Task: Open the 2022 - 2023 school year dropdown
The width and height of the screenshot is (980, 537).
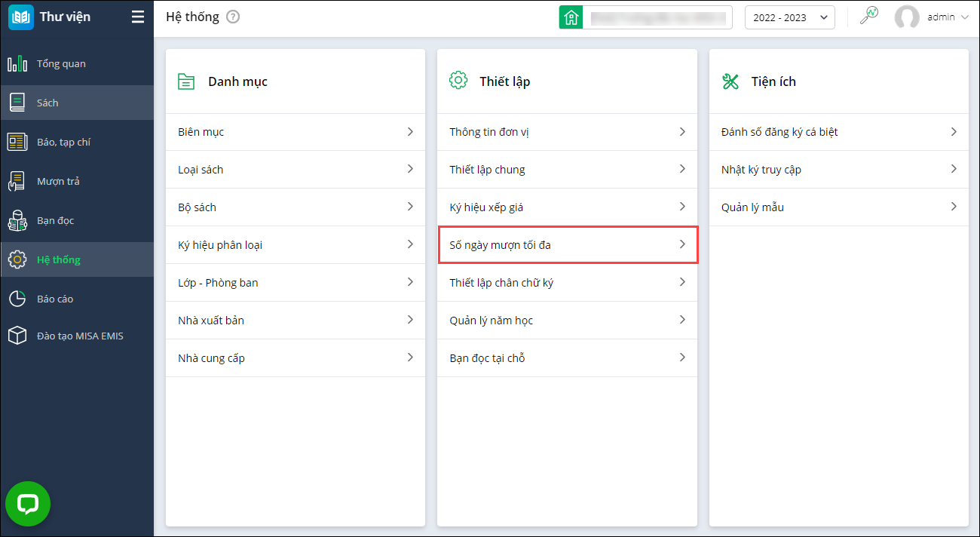Action: [x=789, y=17]
